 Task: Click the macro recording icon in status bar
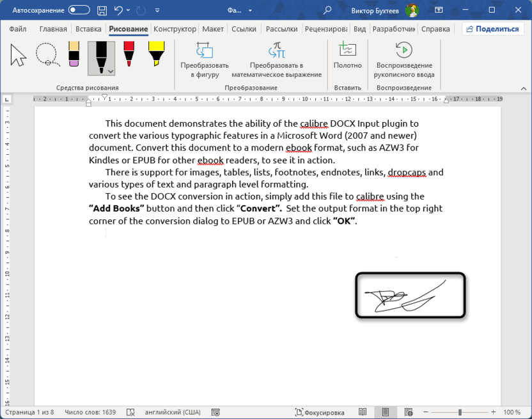click(x=215, y=413)
